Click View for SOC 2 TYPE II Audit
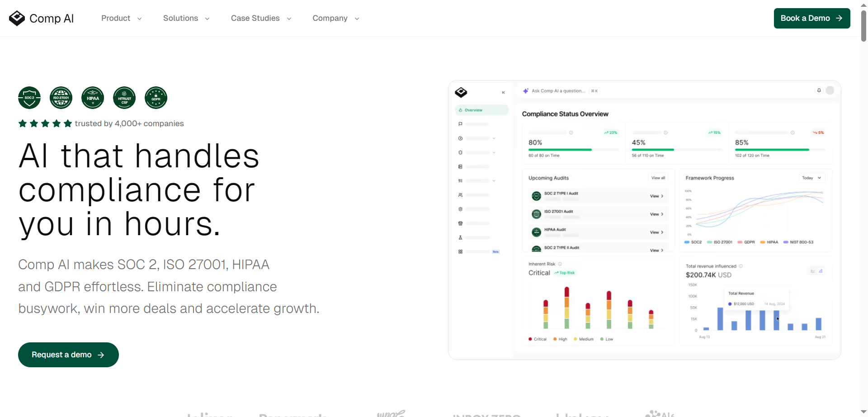The width and height of the screenshot is (868, 417). click(657, 250)
